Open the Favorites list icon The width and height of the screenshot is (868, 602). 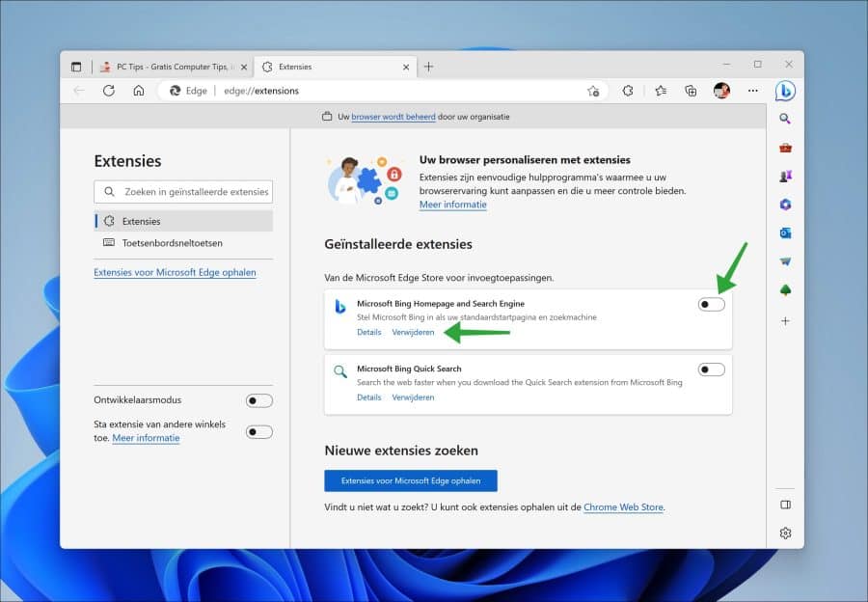661,91
